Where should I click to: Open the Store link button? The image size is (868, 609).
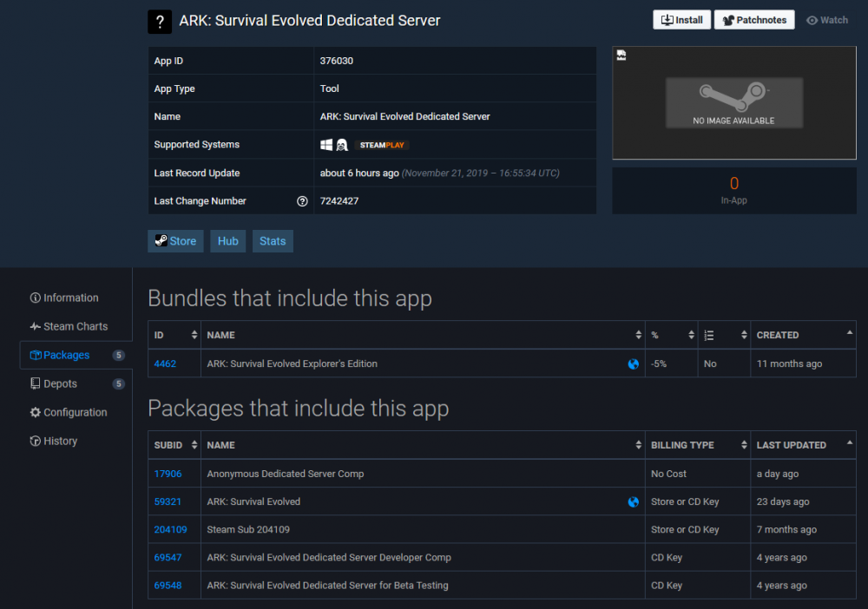click(175, 241)
